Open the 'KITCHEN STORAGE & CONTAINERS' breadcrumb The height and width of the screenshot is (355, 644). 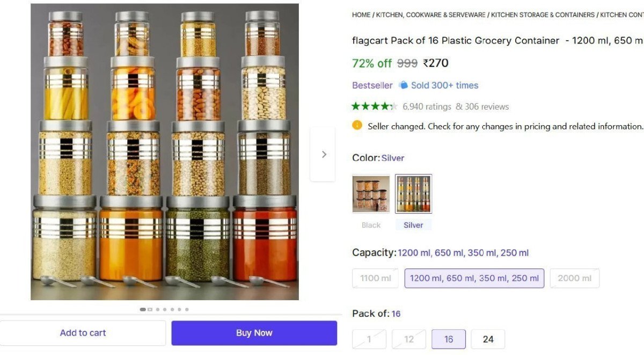pyautogui.click(x=542, y=15)
